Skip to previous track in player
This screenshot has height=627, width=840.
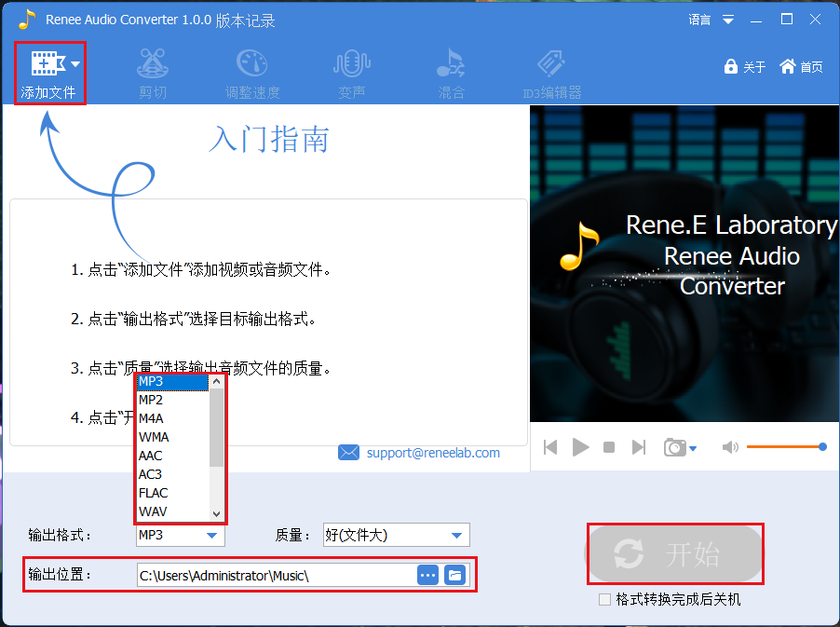tap(550, 447)
